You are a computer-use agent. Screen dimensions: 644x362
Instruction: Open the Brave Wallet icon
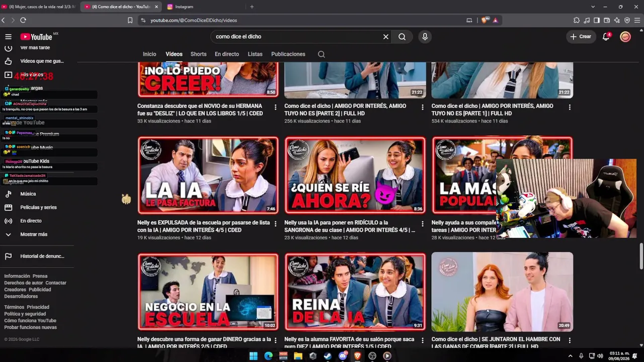[607, 20]
